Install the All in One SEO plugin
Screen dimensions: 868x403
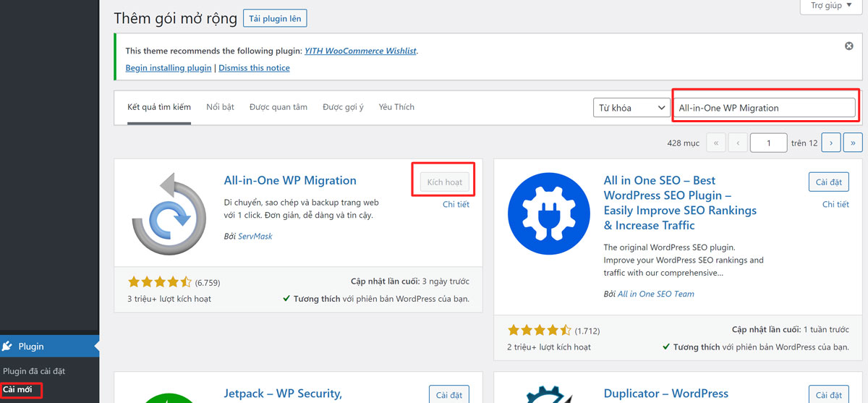tap(829, 182)
